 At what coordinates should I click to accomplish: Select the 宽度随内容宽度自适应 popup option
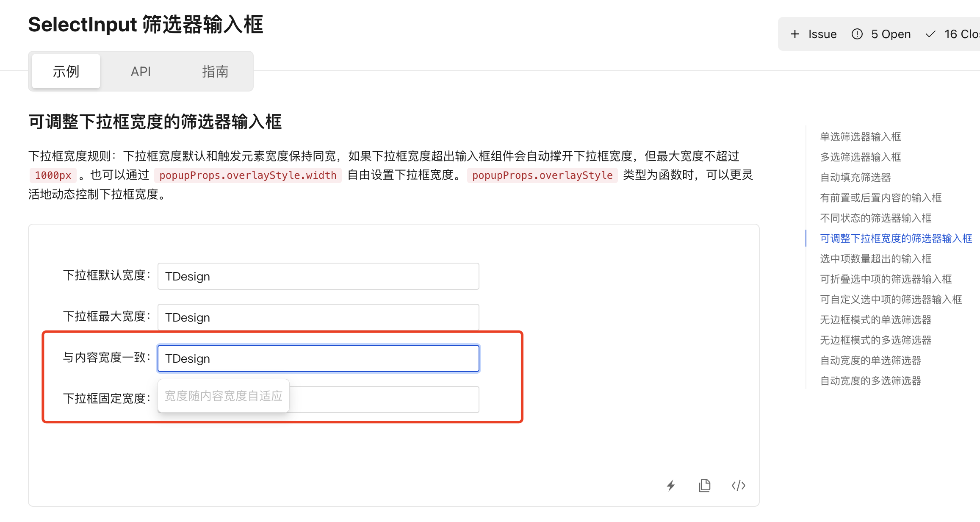click(224, 396)
